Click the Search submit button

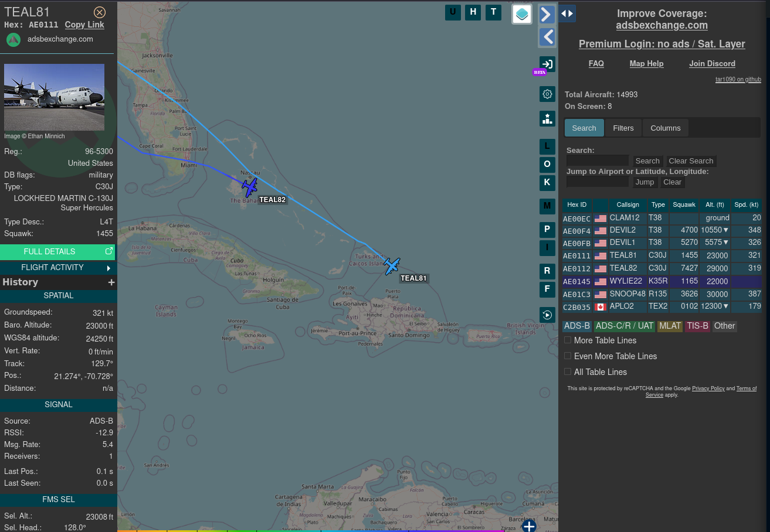coord(647,161)
